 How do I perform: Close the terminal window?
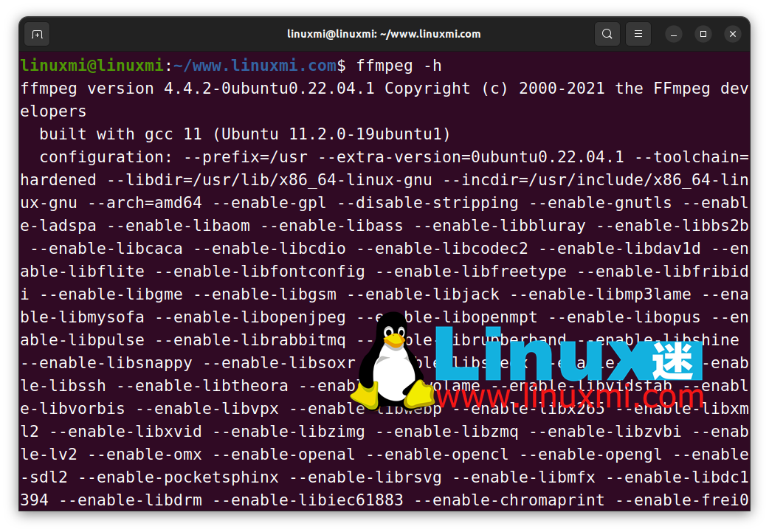(733, 35)
